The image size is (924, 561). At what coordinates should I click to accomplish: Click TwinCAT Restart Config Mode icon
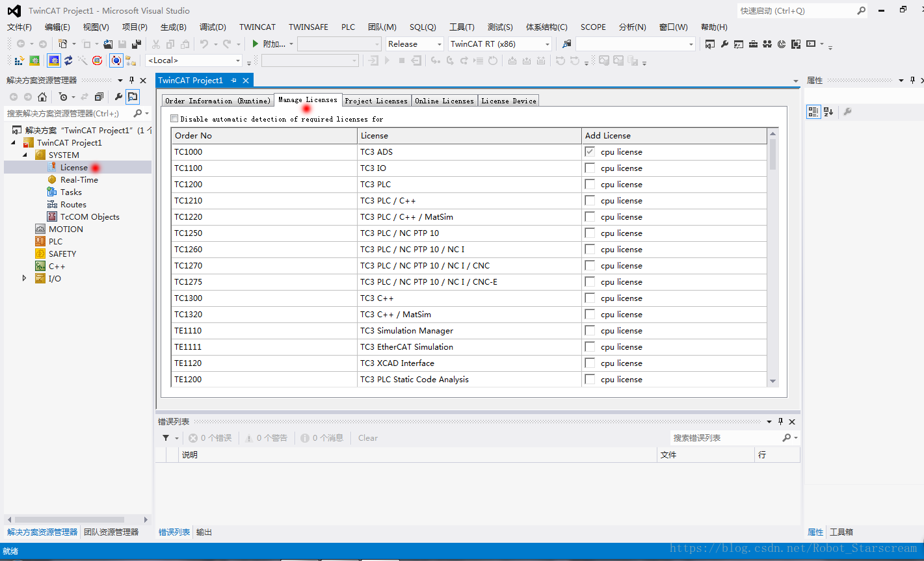pyautogui.click(x=54, y=60)
